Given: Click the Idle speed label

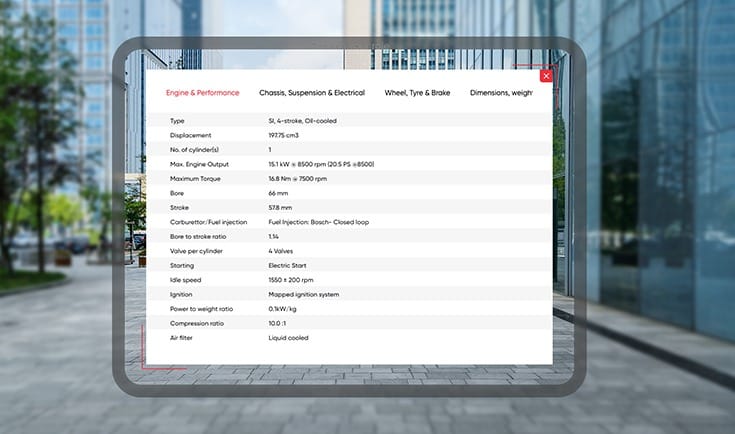Looking at the screenshot, I should (185, 280).
